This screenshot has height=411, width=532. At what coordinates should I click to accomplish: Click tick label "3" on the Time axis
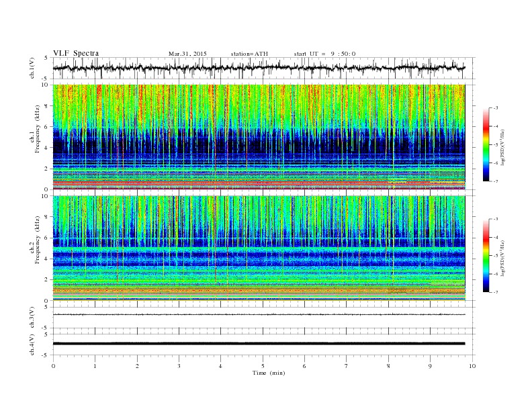pos(179,366)
